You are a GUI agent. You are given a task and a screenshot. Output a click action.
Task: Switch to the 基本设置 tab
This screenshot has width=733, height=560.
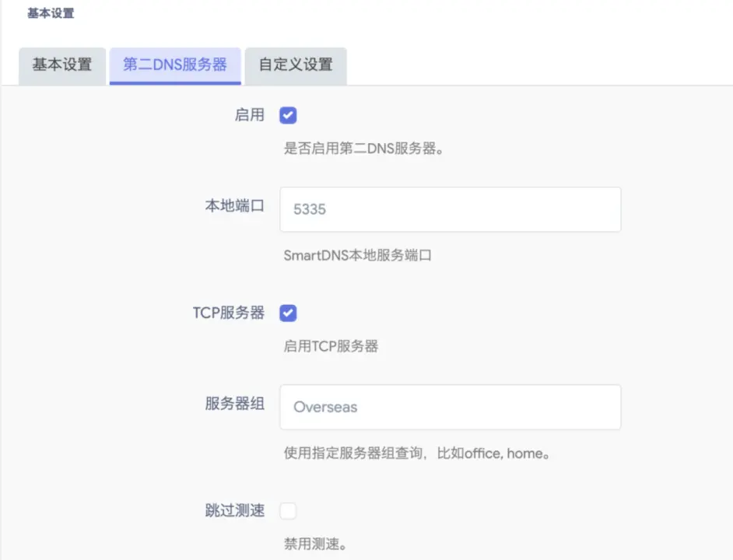coord(61,65)
